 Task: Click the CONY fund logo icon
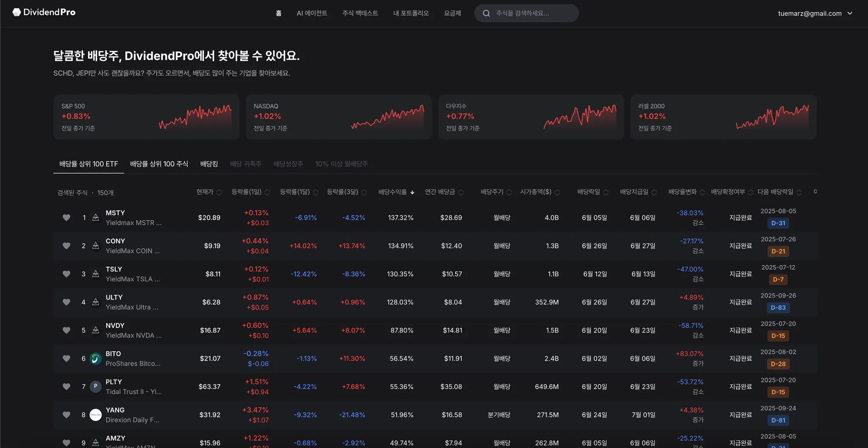96,246
